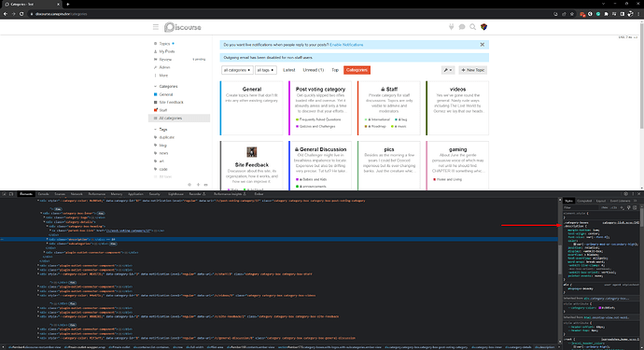Switch to the Latest tab
The height and width of the screenshot is (350, 644).
(288, 70)
